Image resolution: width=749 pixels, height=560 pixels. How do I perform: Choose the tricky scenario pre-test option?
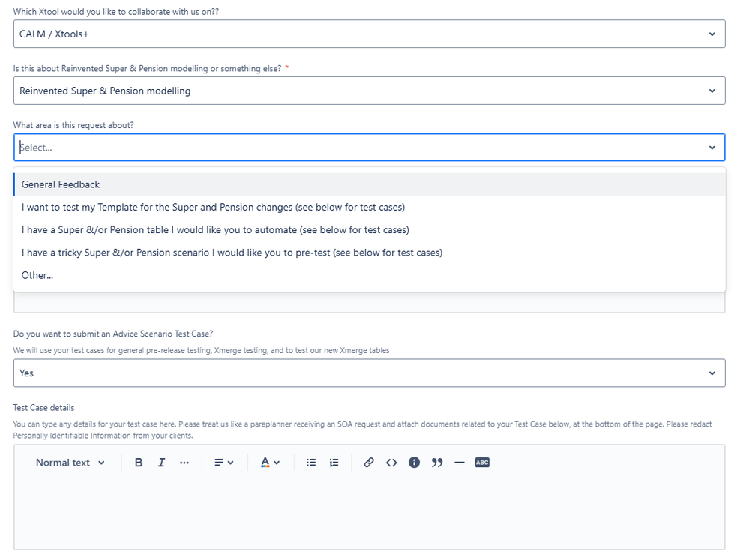tap(369, 253)
